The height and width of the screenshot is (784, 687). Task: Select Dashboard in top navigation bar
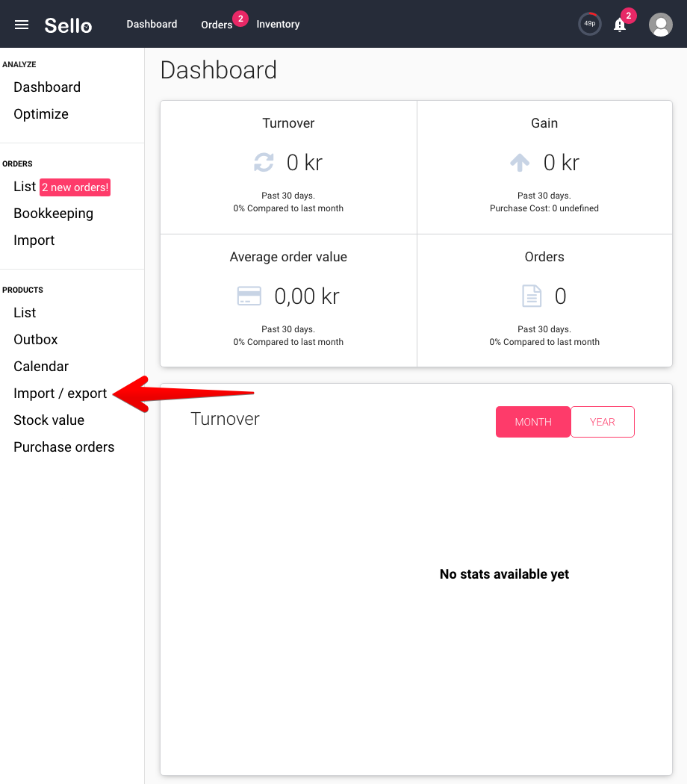[x=152, y=24]
